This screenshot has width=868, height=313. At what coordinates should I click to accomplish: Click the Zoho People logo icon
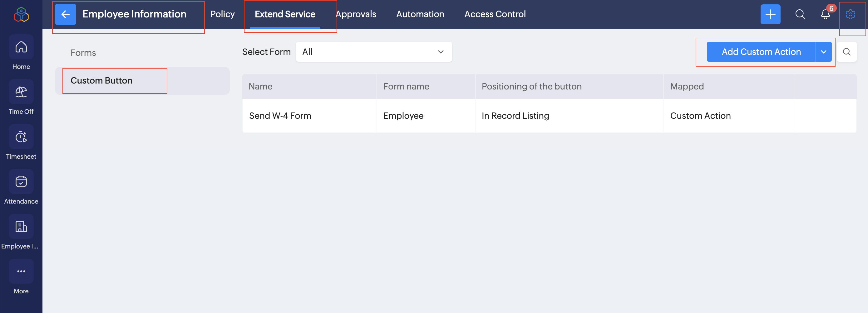(x=21, y=14)
